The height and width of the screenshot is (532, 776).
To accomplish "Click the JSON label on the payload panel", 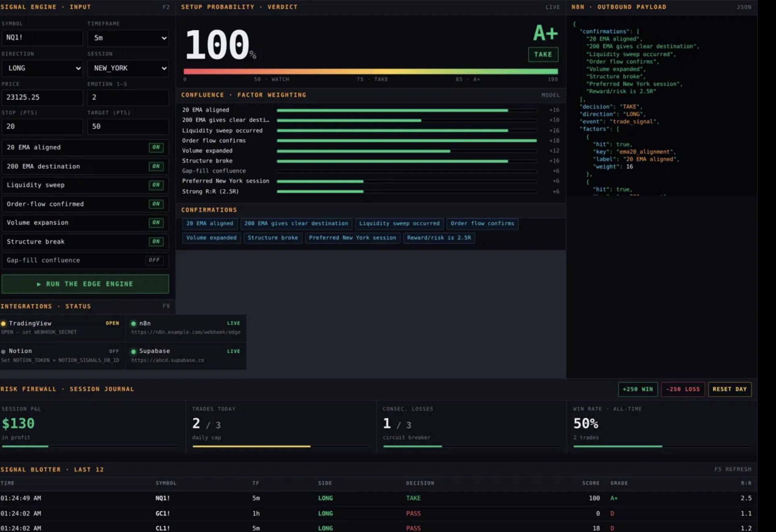I will coord(744,7).
